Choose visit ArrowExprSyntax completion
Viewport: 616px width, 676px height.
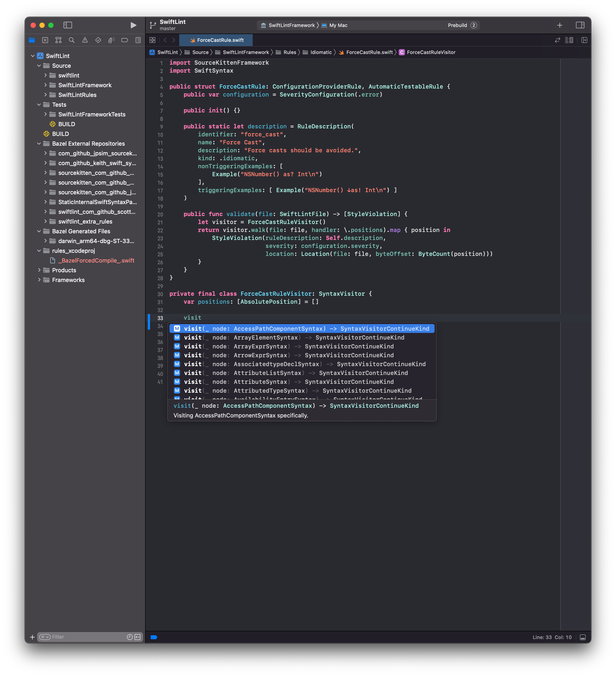point(302,355)
